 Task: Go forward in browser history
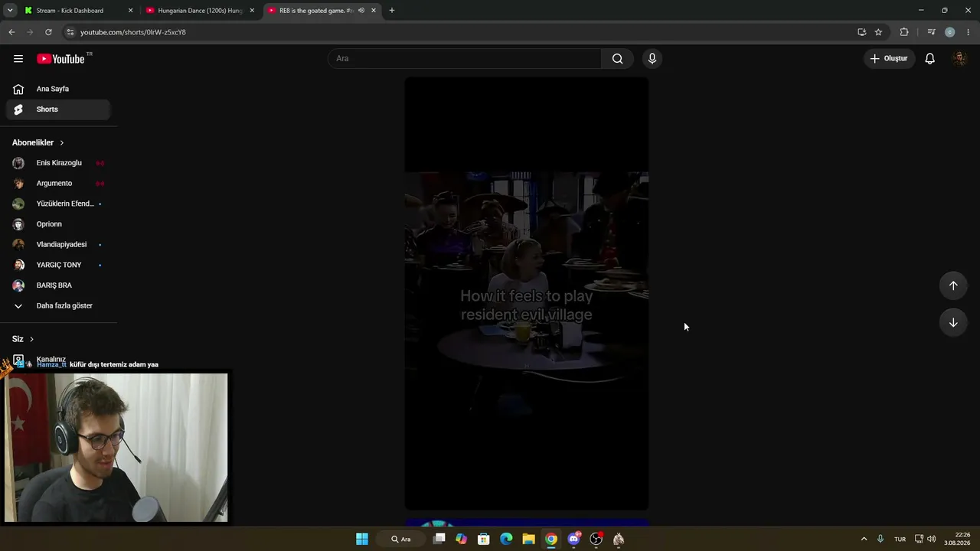click(x=30, y=32)
